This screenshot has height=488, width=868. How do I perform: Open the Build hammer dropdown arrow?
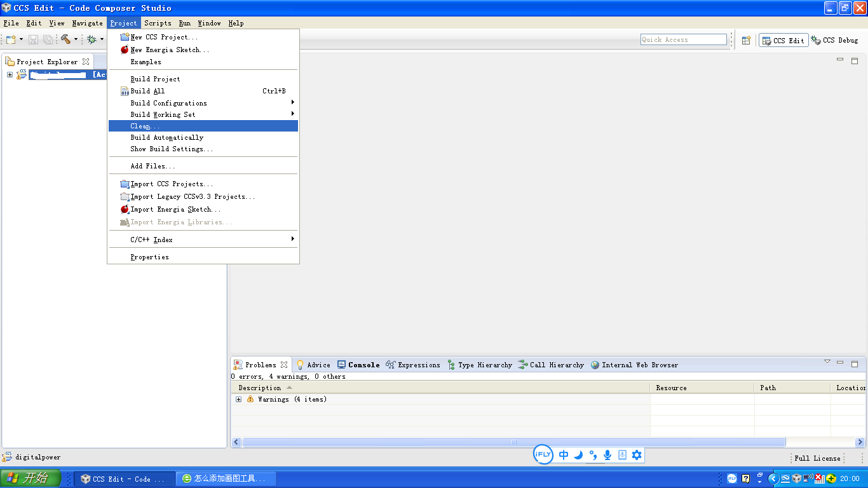pos(76,39)
